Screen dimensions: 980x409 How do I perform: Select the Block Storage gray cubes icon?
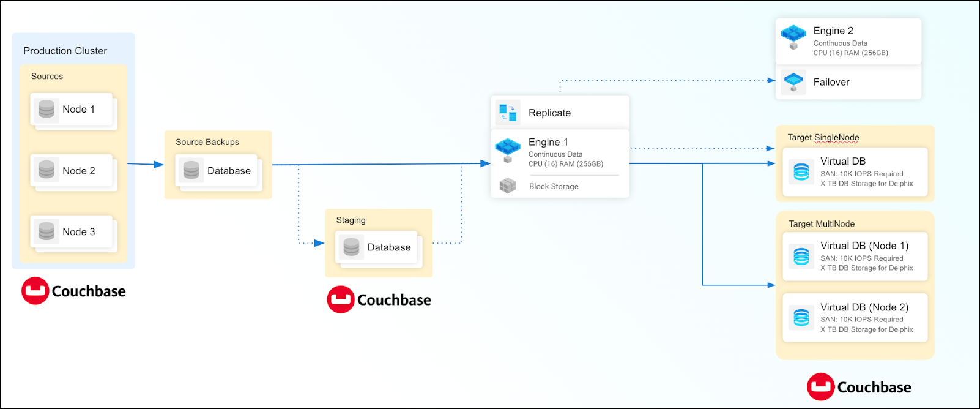[508, 186]
